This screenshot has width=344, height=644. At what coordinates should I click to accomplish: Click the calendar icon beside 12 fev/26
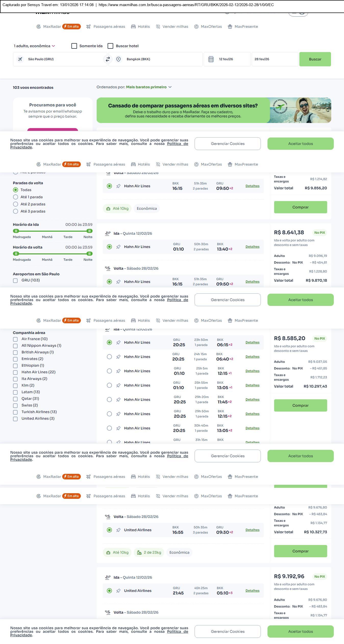[211, 59]
